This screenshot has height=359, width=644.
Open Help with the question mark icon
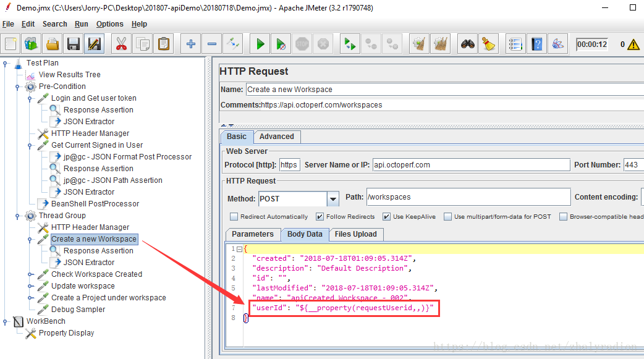click(x=537, y=44)
